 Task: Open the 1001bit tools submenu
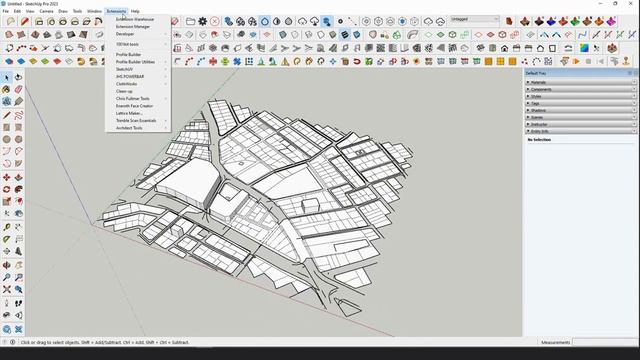pos(138,44)
